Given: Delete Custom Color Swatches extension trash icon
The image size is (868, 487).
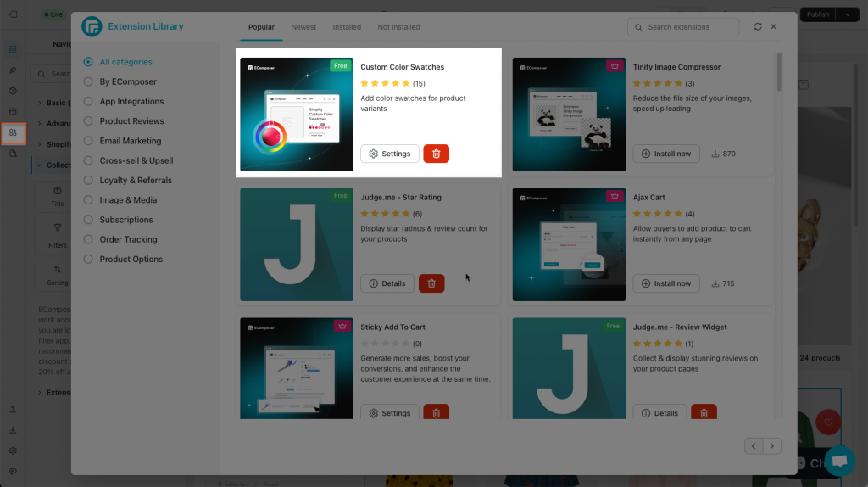Looking at the screenshot, I should click(437, 154).
